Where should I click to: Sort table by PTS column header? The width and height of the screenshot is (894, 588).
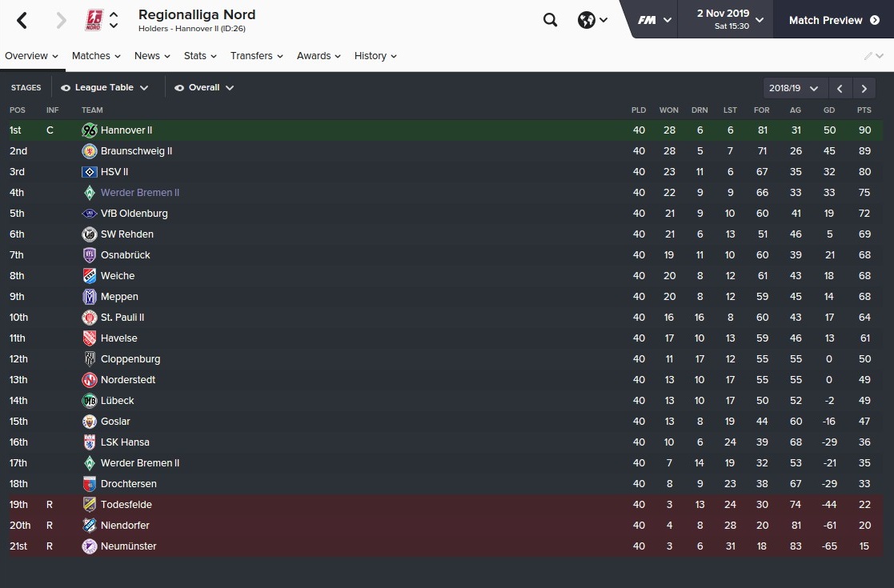[864, 110]
